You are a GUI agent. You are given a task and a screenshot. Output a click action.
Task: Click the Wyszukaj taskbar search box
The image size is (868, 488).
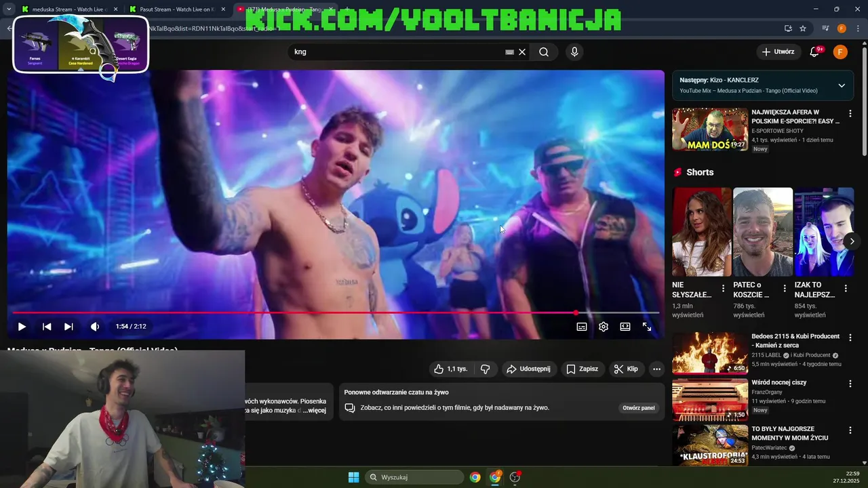(414, 477)
